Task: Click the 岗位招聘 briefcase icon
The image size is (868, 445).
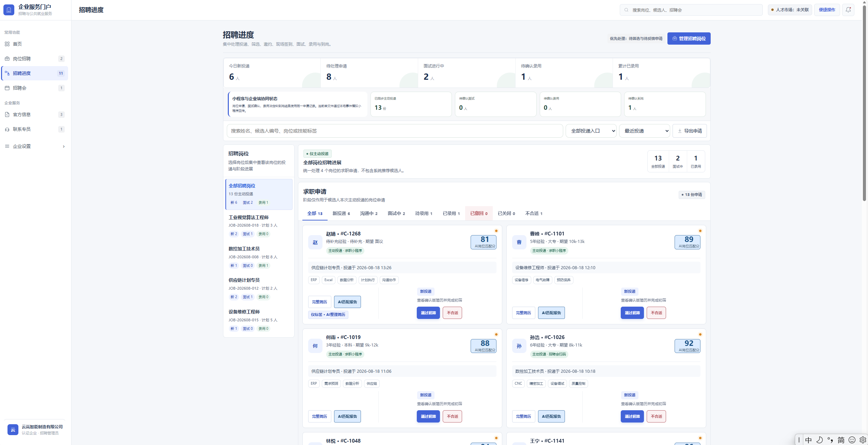Action: [7, 59]
